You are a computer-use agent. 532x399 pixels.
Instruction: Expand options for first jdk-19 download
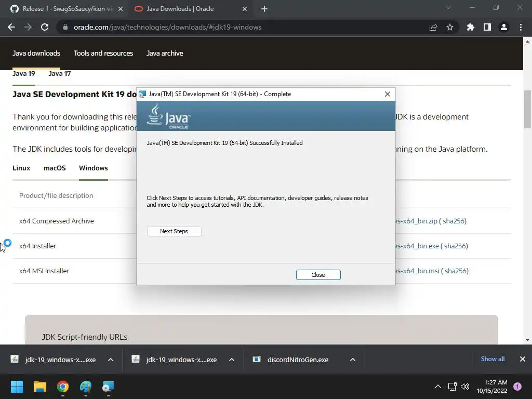click(111, 360)
